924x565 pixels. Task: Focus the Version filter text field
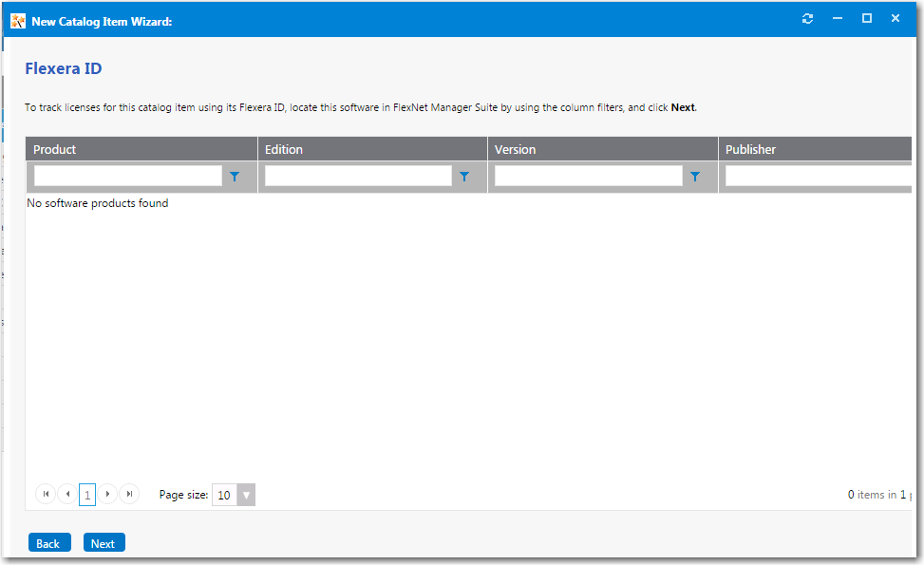pos(588,177)
